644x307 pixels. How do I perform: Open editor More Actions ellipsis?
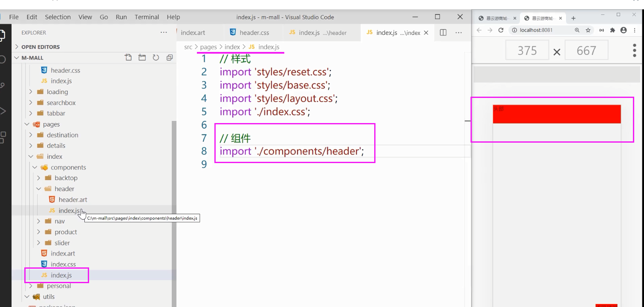(x=459, y=32)
